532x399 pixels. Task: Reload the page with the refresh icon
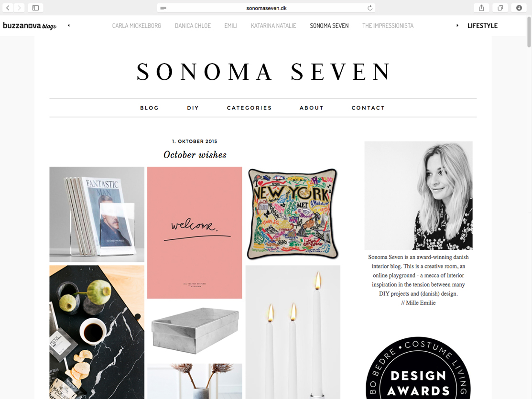370,8
